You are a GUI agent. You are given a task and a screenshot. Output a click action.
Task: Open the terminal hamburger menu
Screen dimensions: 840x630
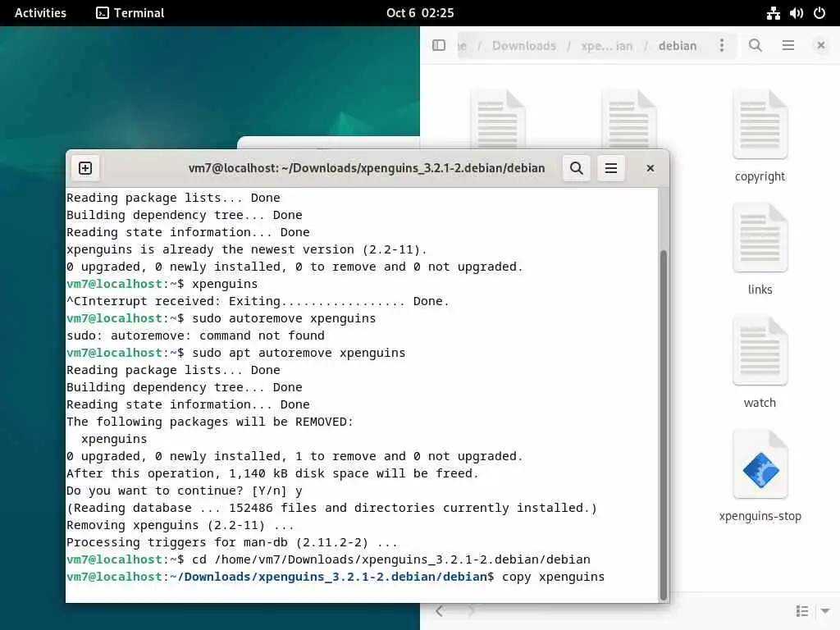(610, 168)
